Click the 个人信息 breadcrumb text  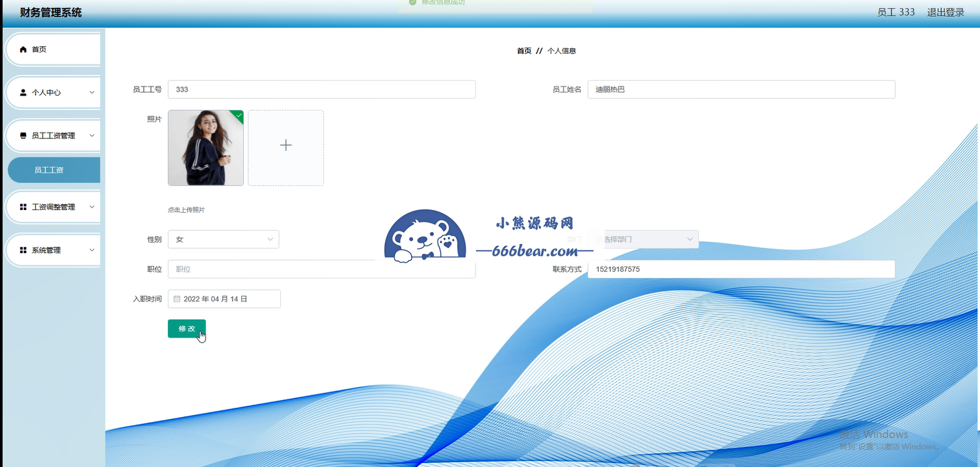click(x=562, y=51)
